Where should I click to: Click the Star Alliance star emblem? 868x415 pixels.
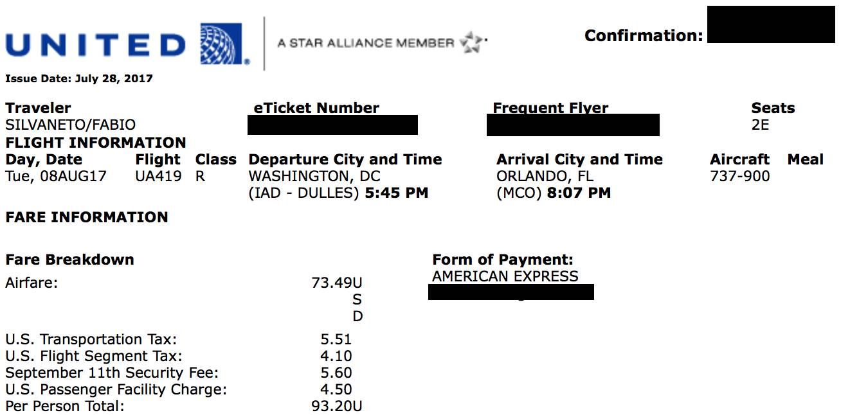473,42
